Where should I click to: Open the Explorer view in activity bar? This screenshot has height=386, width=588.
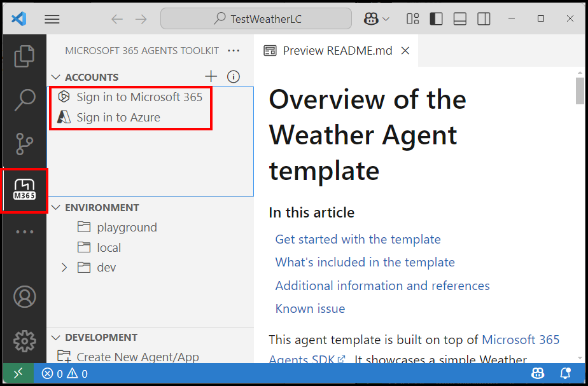pyautogui.click(x=24, y=56)
